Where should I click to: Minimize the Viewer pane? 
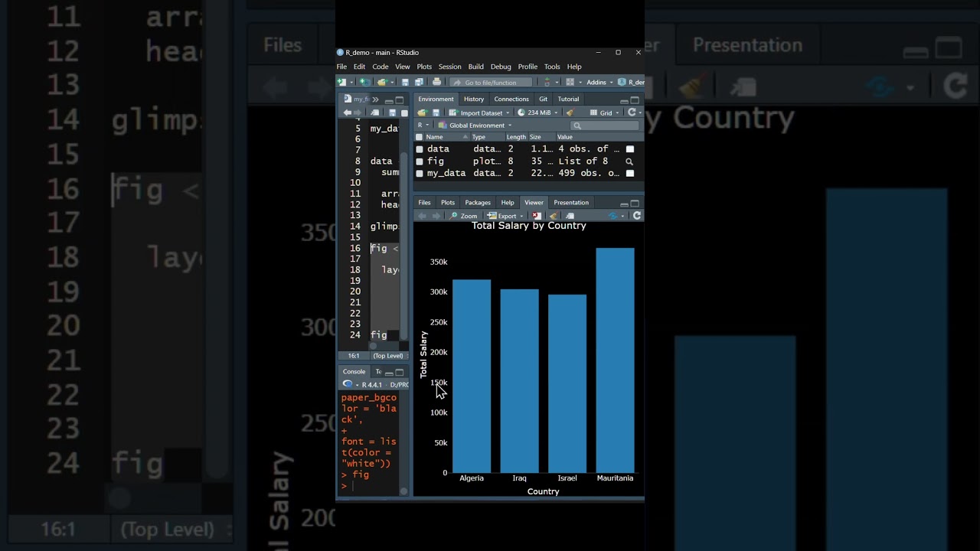coord(624,204)
